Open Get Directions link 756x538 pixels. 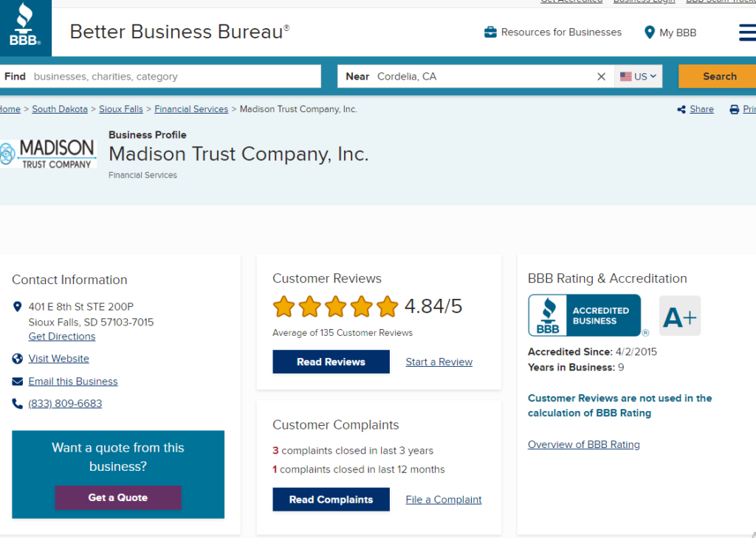(62, 337)
